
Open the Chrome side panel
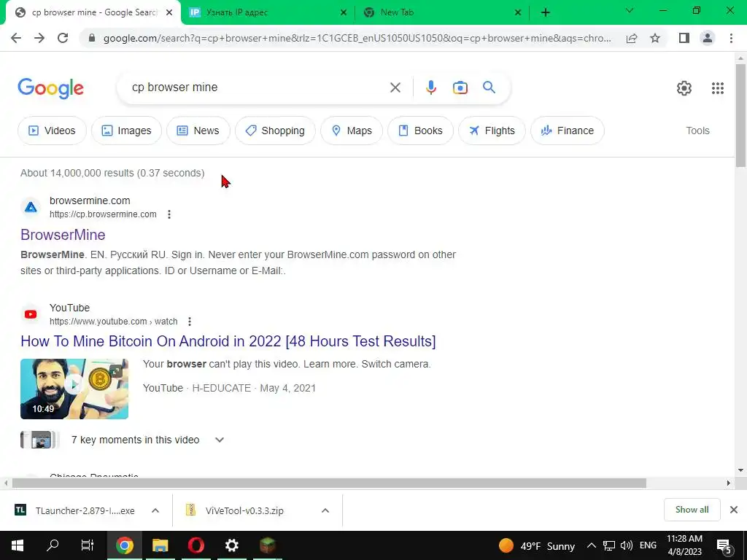point(684,38)
